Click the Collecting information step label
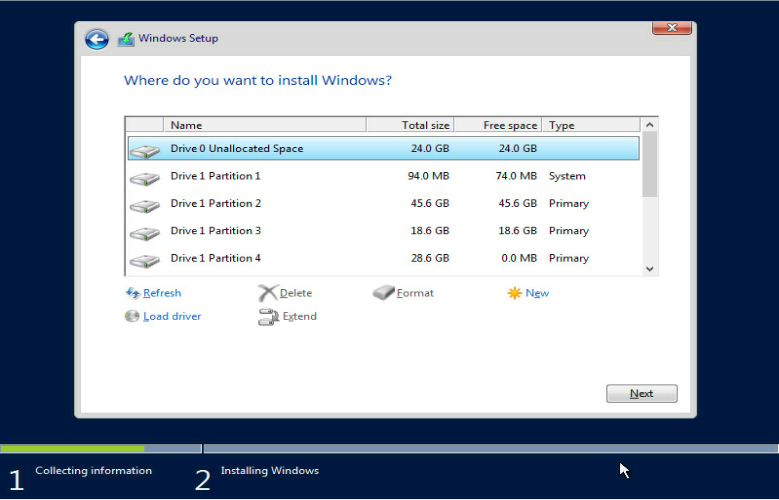Image resolution: width=779 pixels, height=500 pixels. point(93,471)
